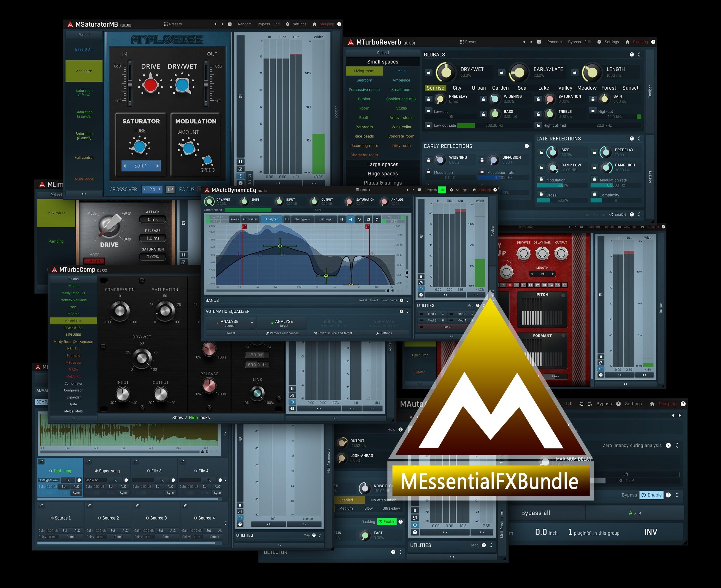Adjust the Smoothness slider in MAutoDynamicEq
The image size is (721, 588).
click(x=248, y=210)
